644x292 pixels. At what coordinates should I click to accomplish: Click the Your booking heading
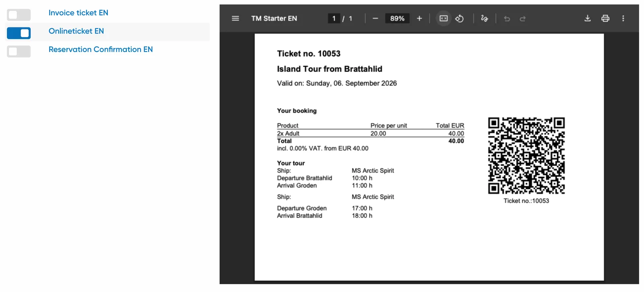click(297, 111)
